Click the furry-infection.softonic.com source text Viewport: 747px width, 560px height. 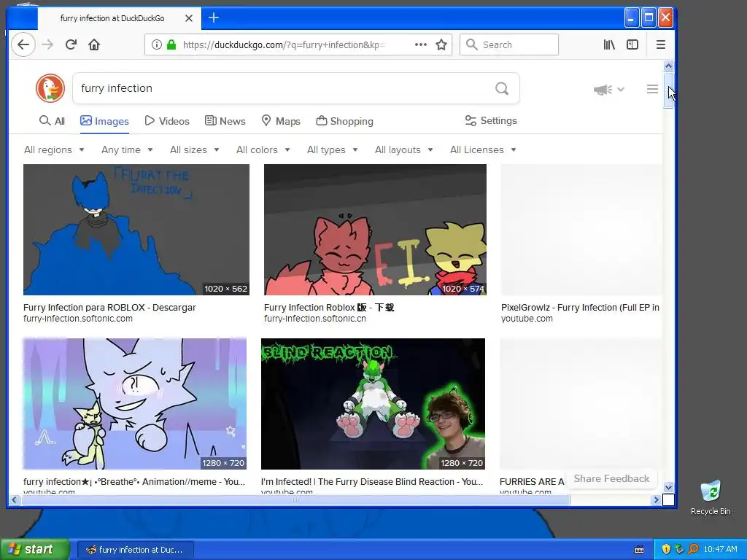tap(78, 319)
